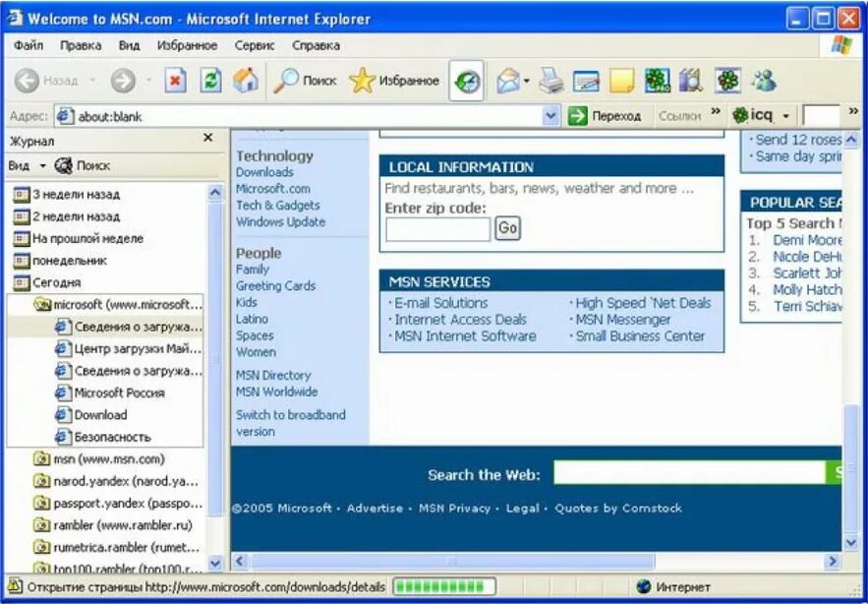868x604 pixels.
Task: Open the Справка menu
Action: tap(317, 45)
